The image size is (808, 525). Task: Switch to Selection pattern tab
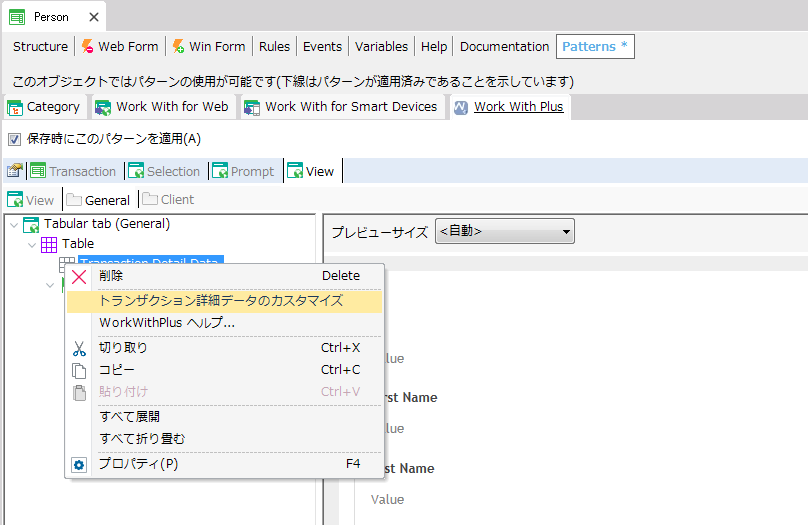173,172
